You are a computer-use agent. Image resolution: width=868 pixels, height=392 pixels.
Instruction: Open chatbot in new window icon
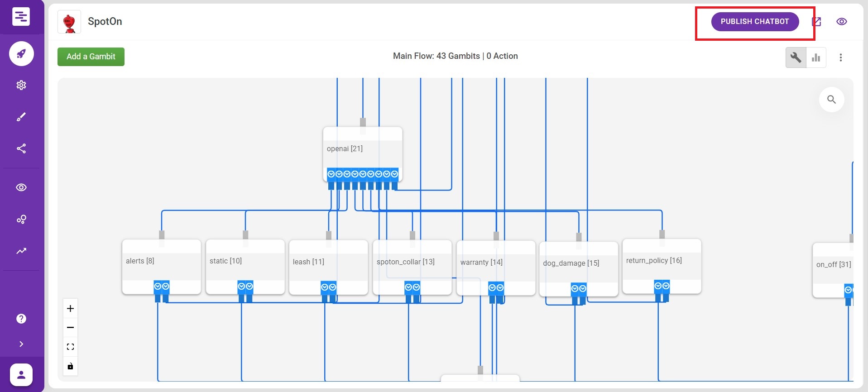point(817,22)
